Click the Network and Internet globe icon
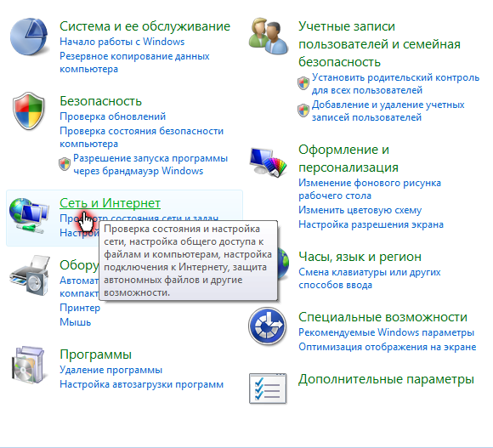493x448 pixels. coord(28,215)
